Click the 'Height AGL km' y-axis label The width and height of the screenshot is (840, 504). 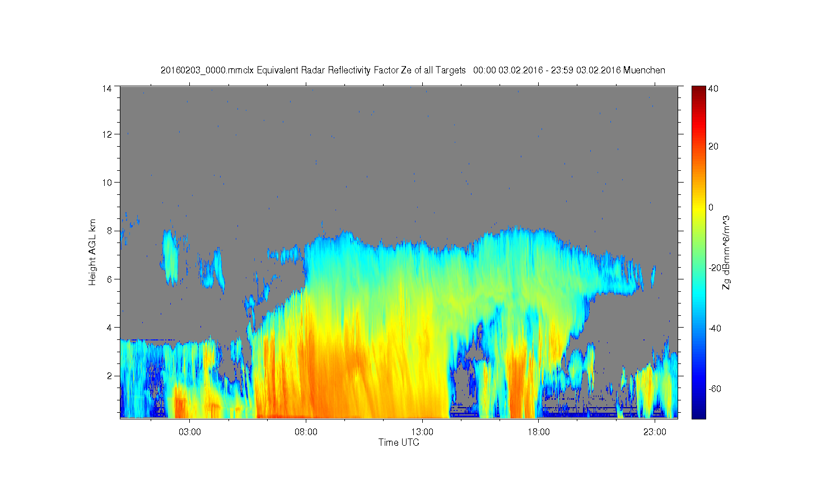pos(92,252)
